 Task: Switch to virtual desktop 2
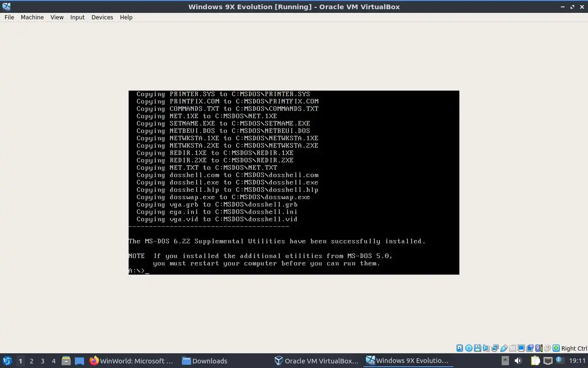31,361
